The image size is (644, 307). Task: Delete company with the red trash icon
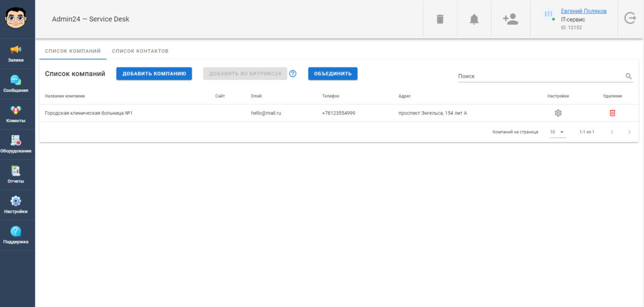[x=612, y=113]
